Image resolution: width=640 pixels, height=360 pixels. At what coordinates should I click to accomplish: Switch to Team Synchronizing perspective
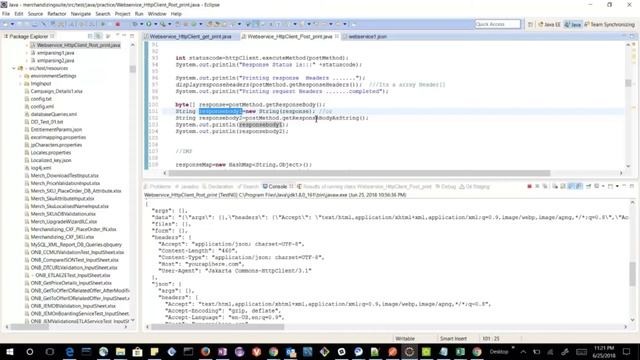coord(610,24)
